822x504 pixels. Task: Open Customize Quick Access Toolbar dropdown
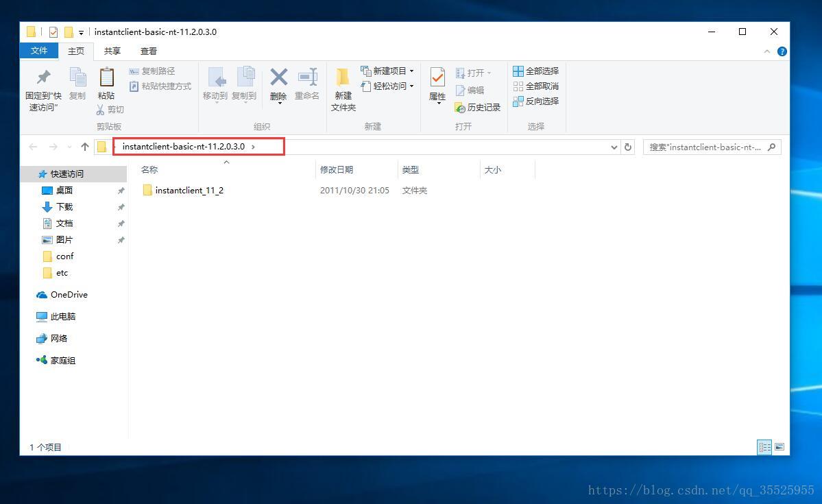pyautogui.click(x=82, y=32)
